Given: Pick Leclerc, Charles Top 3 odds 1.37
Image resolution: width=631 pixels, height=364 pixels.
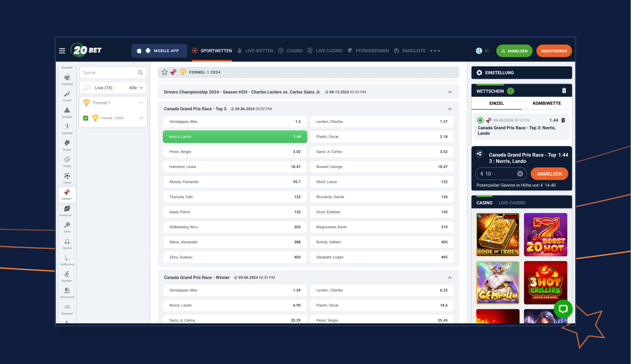Looking at the screenshot, I should click(382, 122).
